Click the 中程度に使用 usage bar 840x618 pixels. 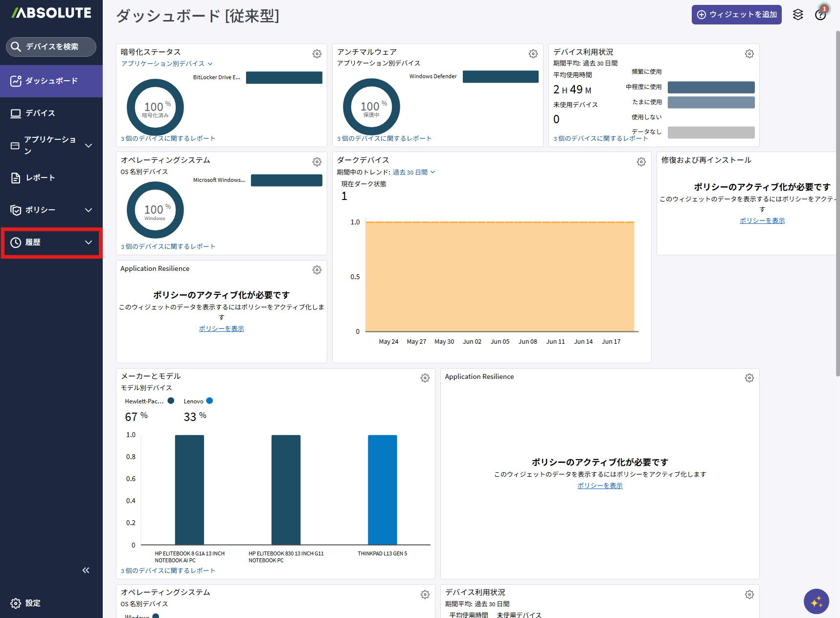(711, 87)
